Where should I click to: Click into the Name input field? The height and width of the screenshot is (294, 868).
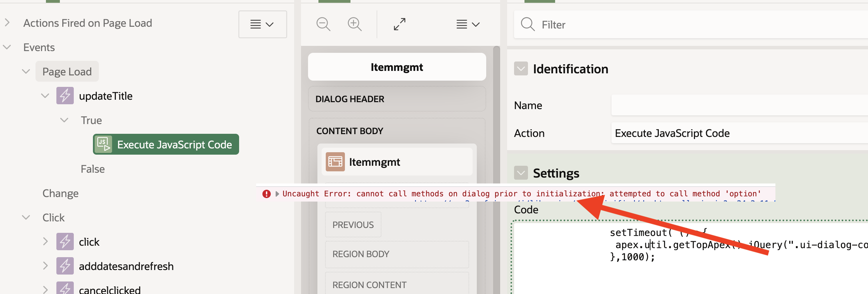738,105
